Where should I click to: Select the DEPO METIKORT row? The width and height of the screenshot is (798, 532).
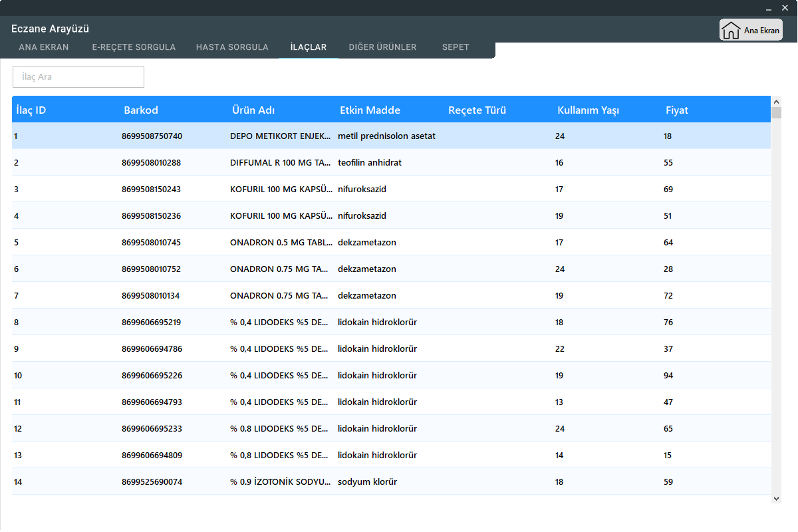(279, 136)
